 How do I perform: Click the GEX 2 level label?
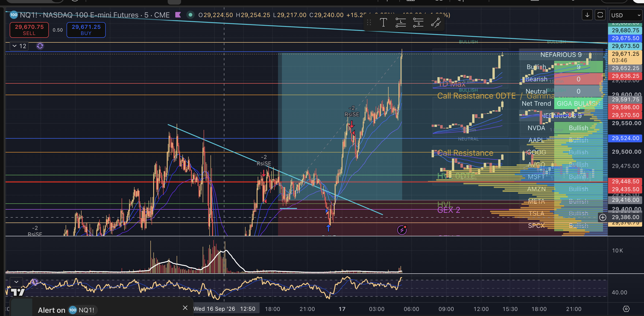[449, 210]
